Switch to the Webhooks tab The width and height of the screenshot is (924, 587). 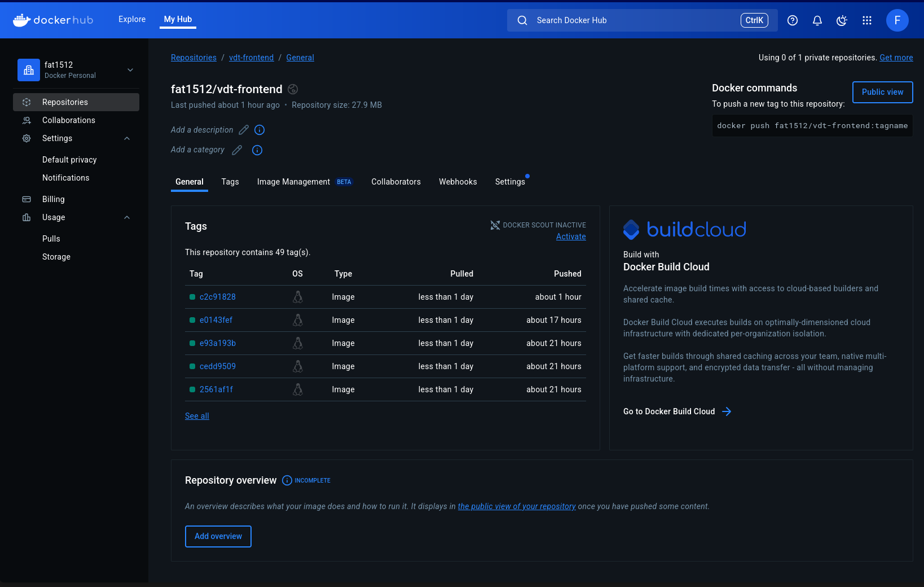pyautogui.click(x=458, y=182)
